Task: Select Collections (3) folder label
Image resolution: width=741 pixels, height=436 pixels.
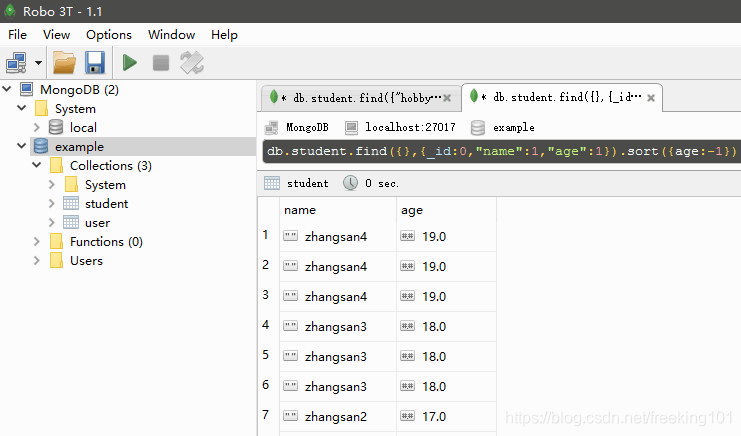Action: coord(111,166)
